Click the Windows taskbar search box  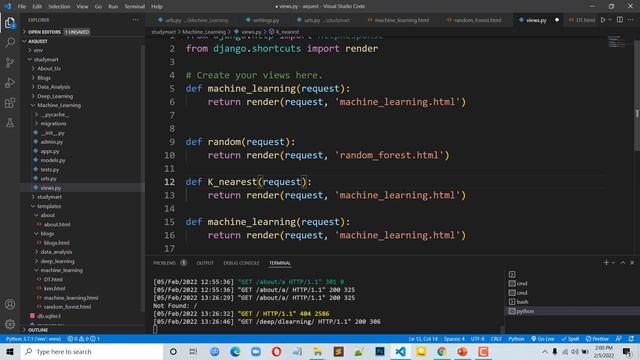[92, 351]
